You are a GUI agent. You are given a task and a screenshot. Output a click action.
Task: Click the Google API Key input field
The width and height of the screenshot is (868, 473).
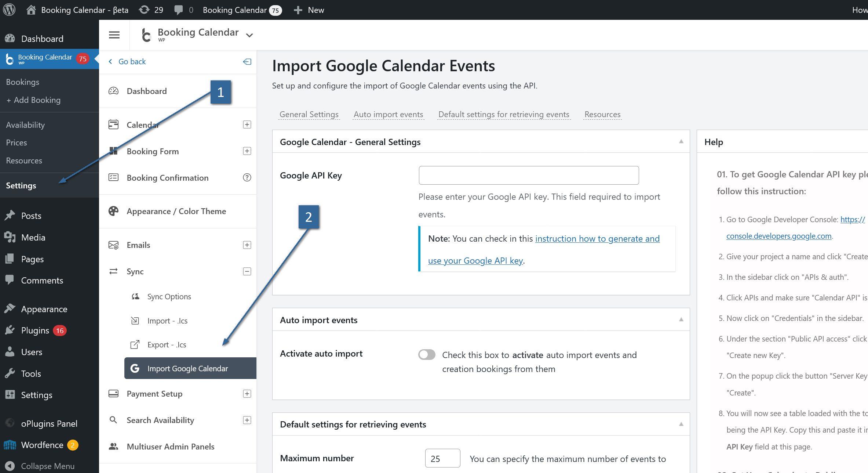(x=529, y=175)
